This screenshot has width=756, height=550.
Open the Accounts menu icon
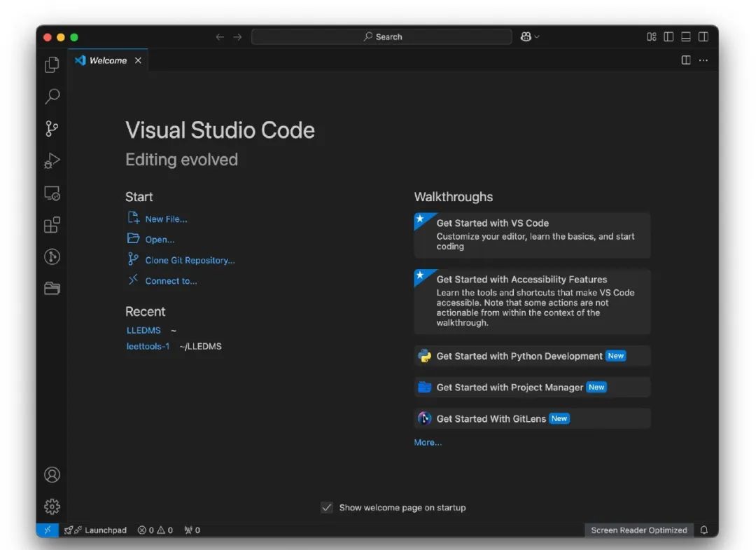pos(52,475)
